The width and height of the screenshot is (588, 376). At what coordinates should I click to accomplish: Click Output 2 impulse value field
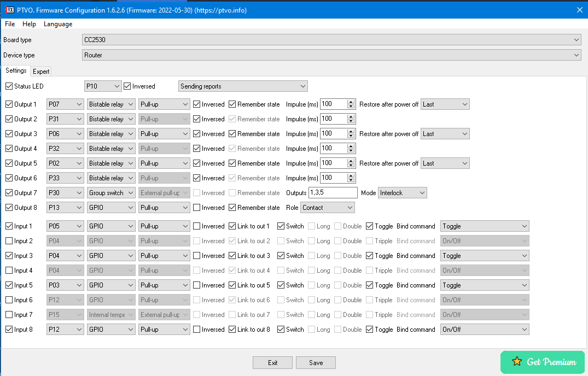(333, 119)
